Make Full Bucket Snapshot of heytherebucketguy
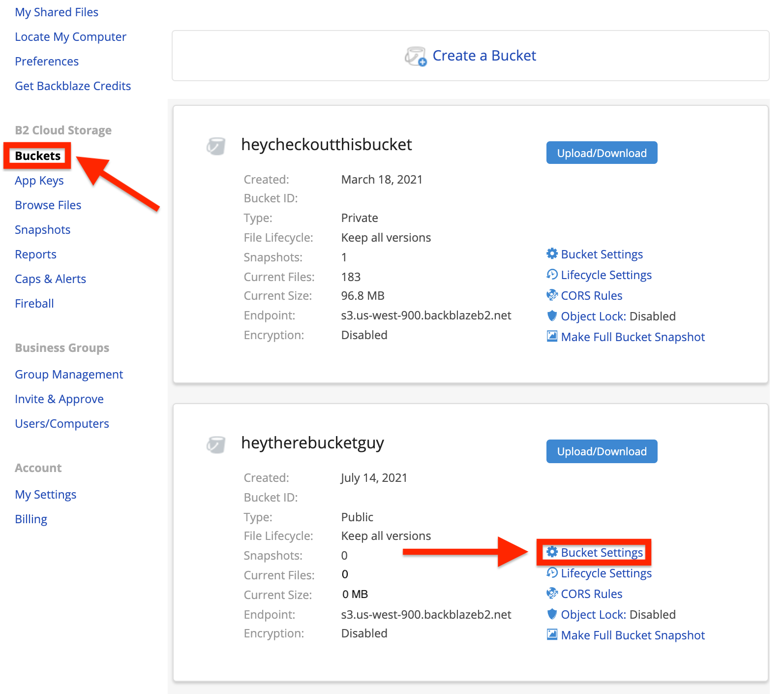The height and width of the screenshot is (694, 784). coord(633,635)
